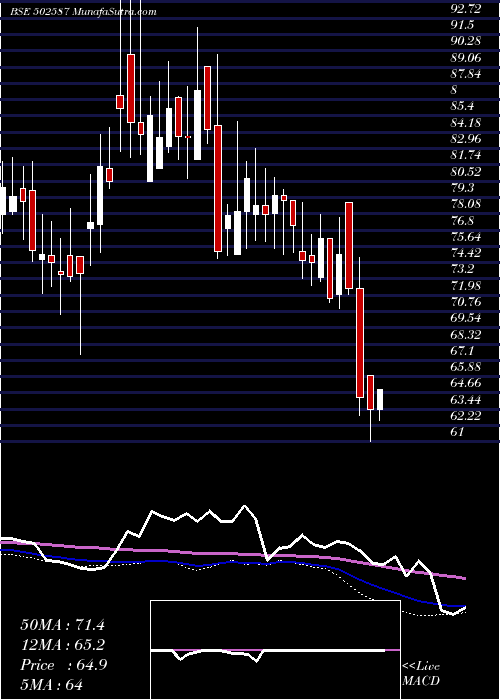500x700 pixels.
Task: Click the 91.5 price axis label
Action: click(462, 25)
